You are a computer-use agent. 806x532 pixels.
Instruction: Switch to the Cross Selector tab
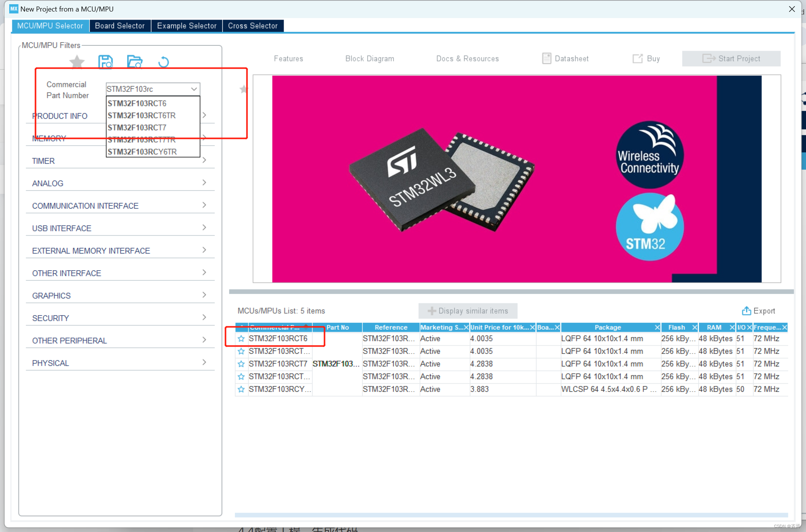coord(253,26)
